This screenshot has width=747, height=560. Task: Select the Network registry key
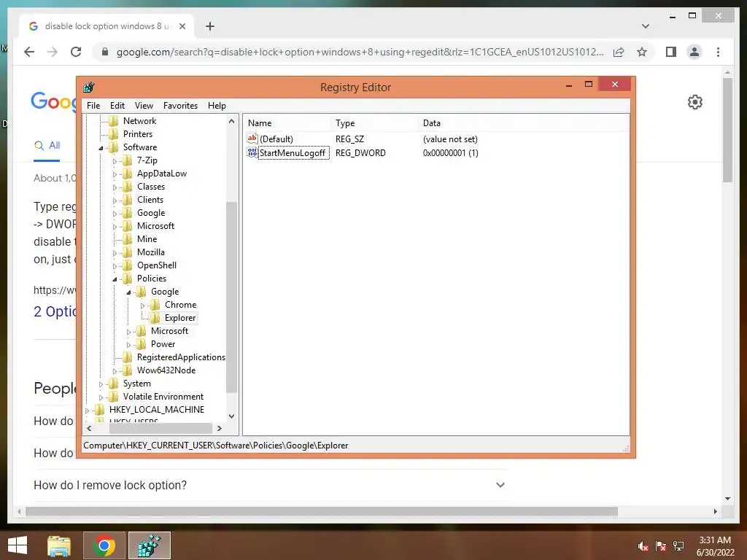(139, 121)
